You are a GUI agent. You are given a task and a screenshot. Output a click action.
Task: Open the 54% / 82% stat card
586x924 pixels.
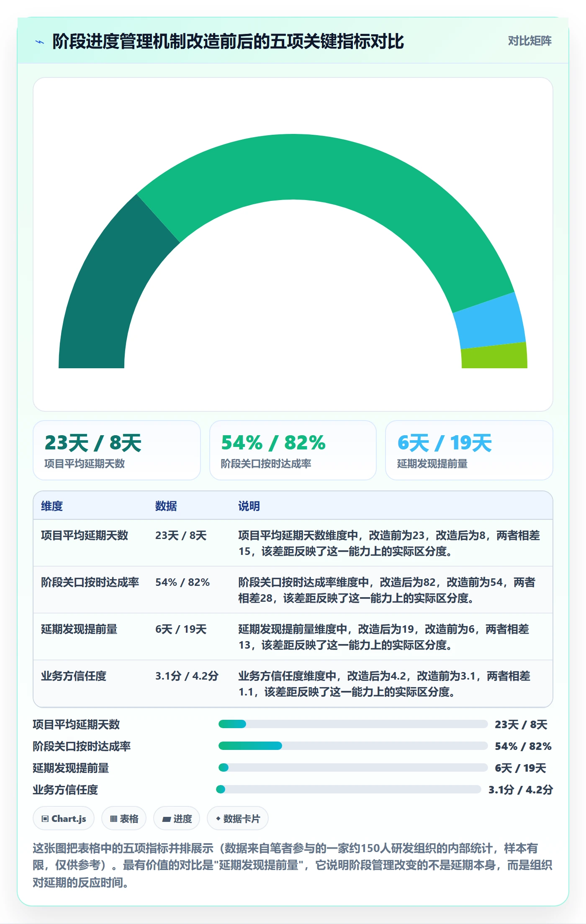point(293,450)
